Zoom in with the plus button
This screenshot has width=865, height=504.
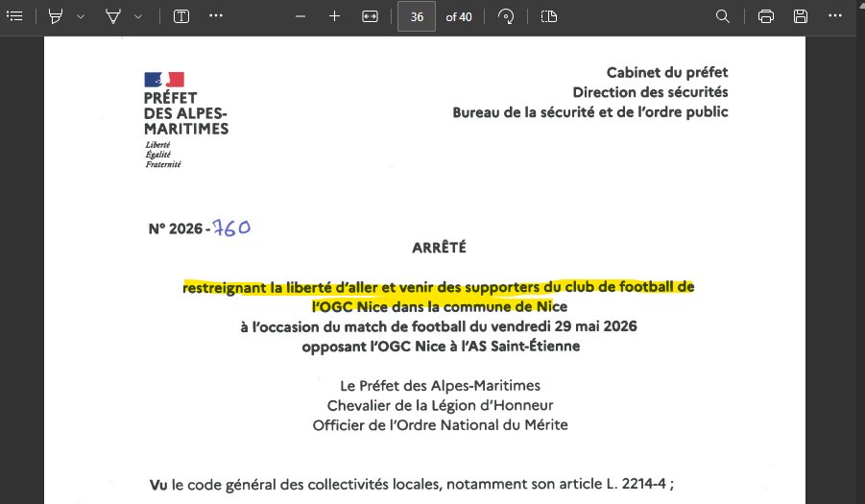[x=334, y=16]
